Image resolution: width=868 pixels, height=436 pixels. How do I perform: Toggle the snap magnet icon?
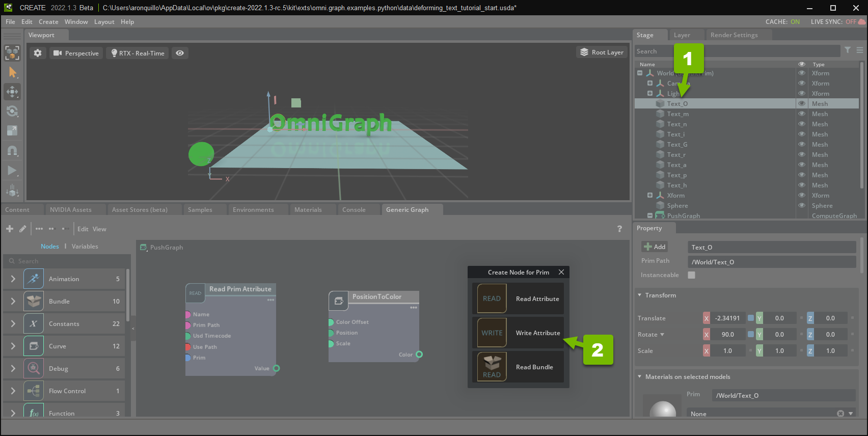[x=12, y=151]
